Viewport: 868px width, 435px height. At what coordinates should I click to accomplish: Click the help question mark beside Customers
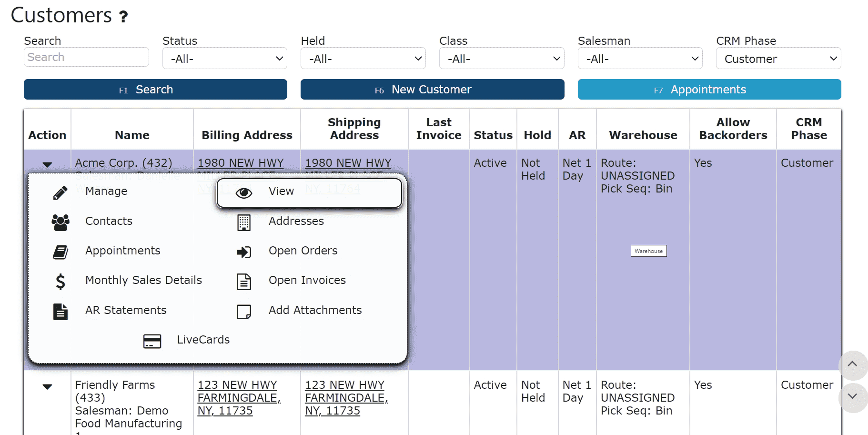click(x=123, y=17)
